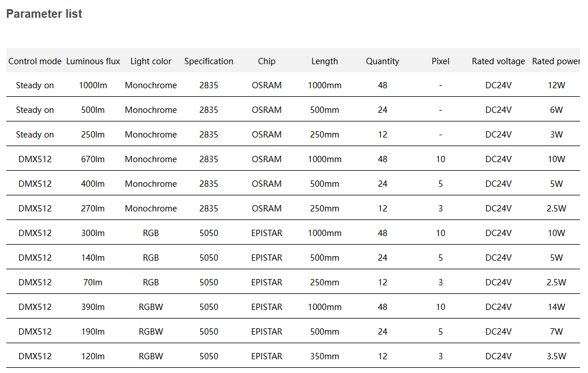588x373 pixels.
Task: Click the 350mm length cell
Action: 325,356
